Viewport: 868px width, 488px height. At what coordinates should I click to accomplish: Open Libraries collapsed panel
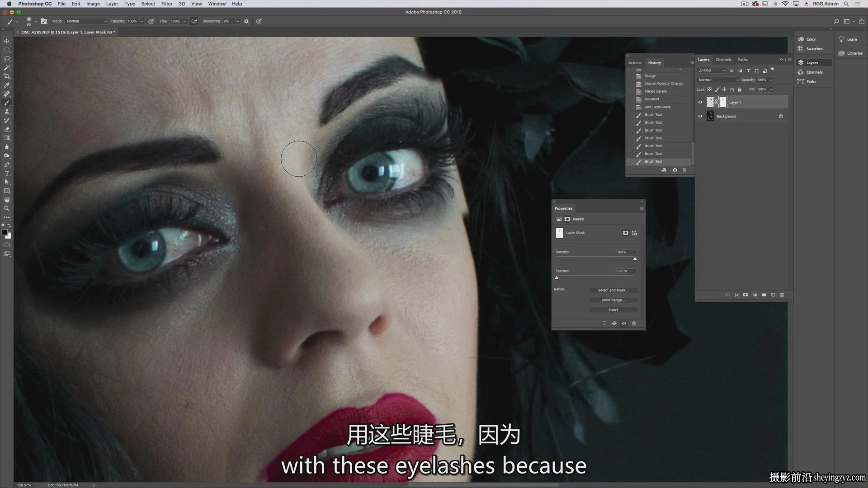(x=850, y=53)
